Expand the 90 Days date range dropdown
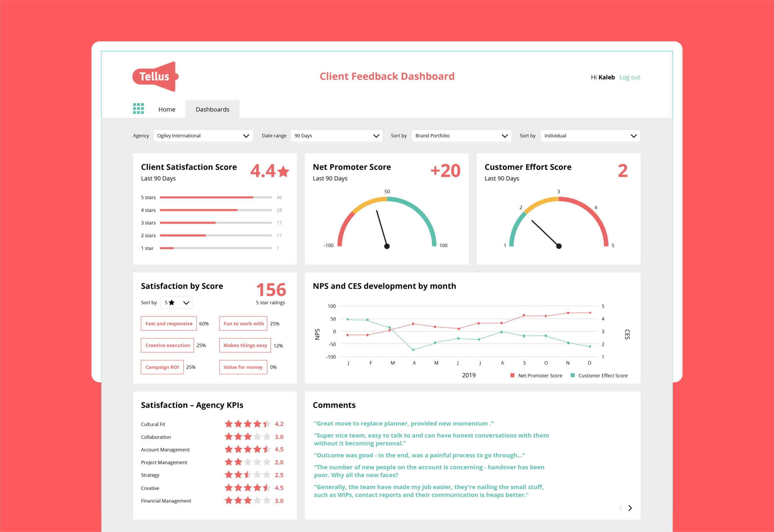The width and height of the screenshot is (774, 532). click(x=336, y=135)
